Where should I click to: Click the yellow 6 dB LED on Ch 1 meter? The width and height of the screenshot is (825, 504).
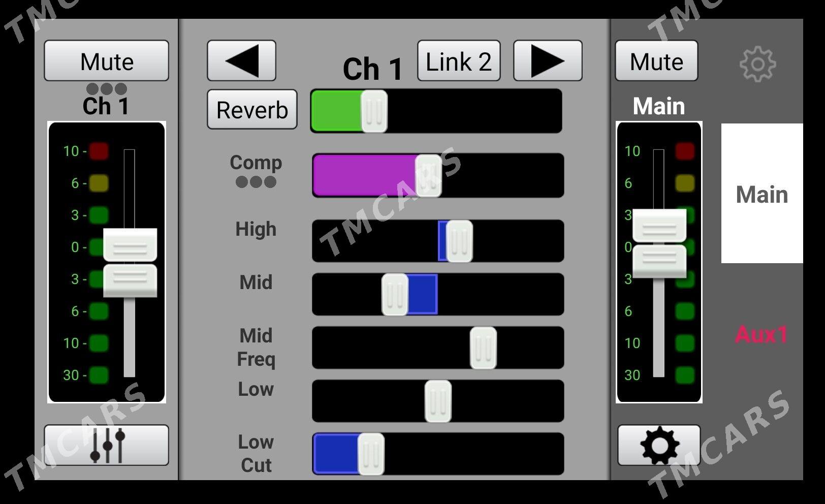coord(99,183)
